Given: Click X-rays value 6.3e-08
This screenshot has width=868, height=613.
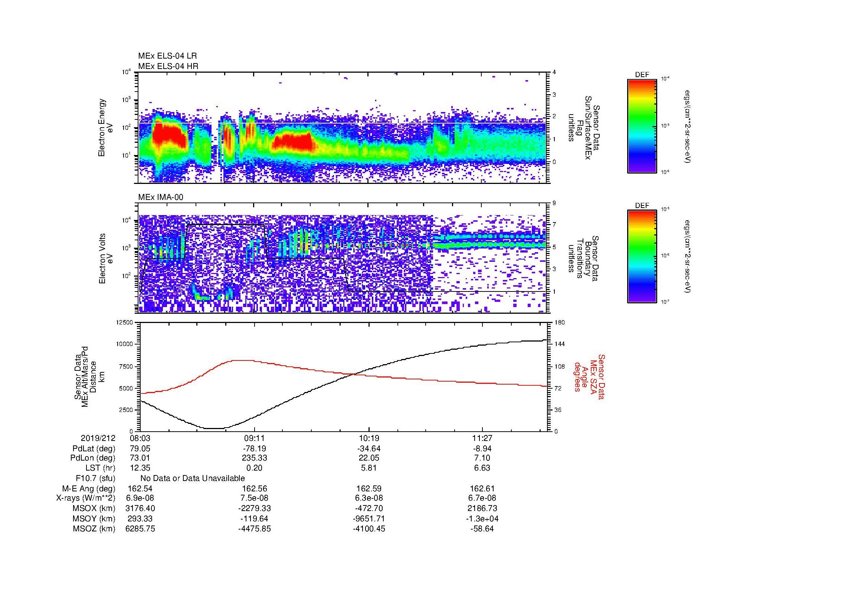Looking at the screenshot, I should [x=369, y=498].
